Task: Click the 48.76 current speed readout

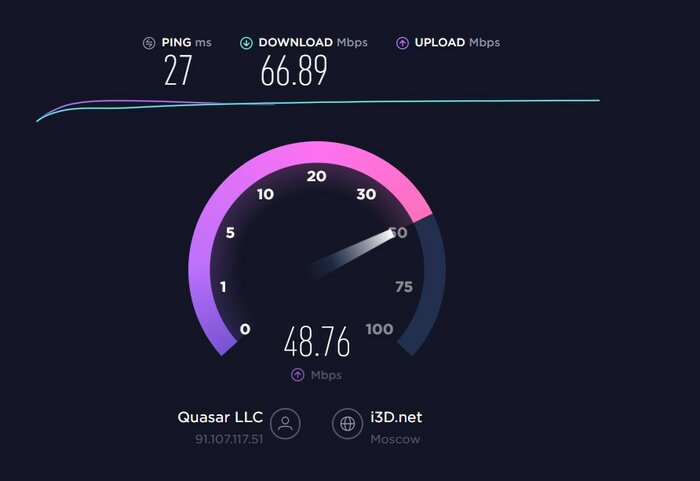Action: pyautogui.click(x=317, y=342)
